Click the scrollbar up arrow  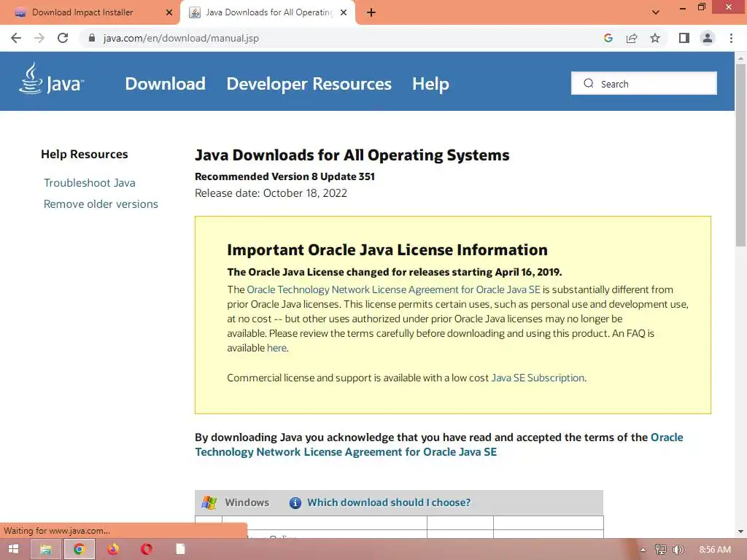740,58
